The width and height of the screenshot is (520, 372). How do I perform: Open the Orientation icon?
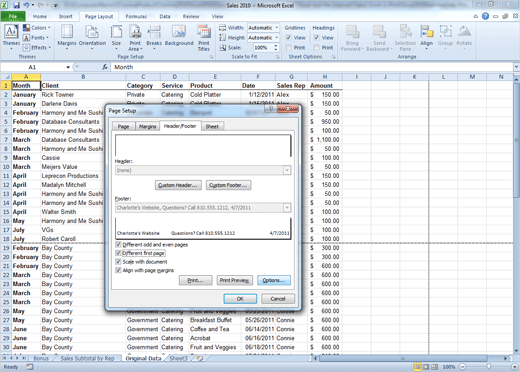click(92, 37)
